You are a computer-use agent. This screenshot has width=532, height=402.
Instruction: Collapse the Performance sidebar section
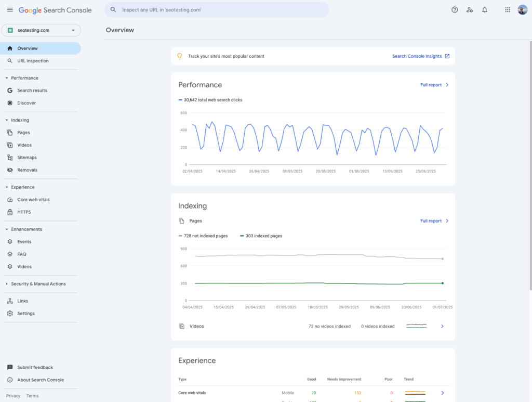(6, 78)
